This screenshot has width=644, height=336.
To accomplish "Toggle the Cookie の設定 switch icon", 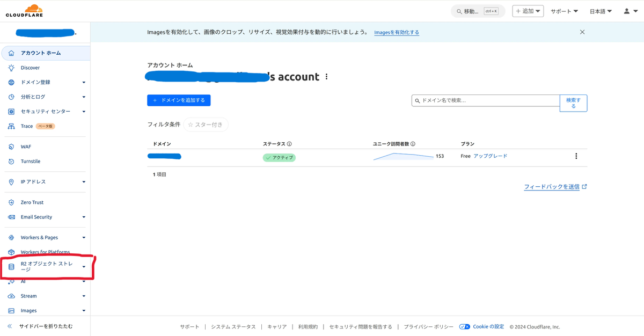I will 465,326.
